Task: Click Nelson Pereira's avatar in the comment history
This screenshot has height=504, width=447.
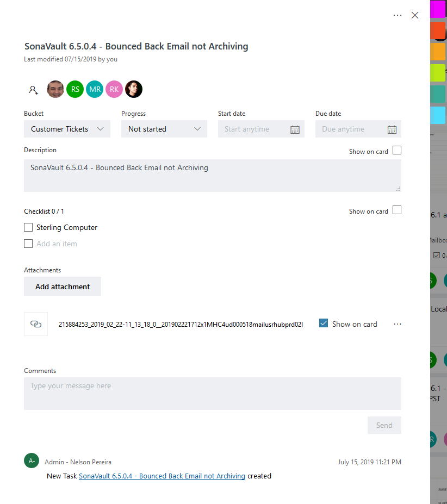Action: pos(31,461)
